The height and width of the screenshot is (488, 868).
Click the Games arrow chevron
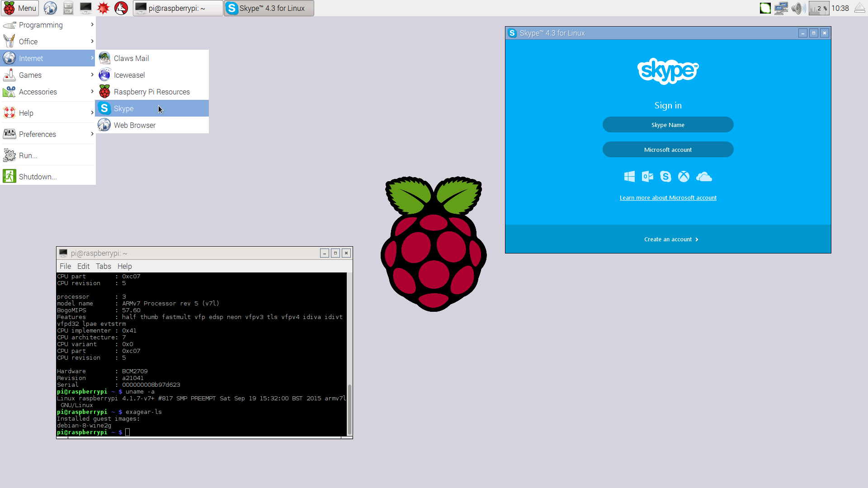[x=92, y=75]
